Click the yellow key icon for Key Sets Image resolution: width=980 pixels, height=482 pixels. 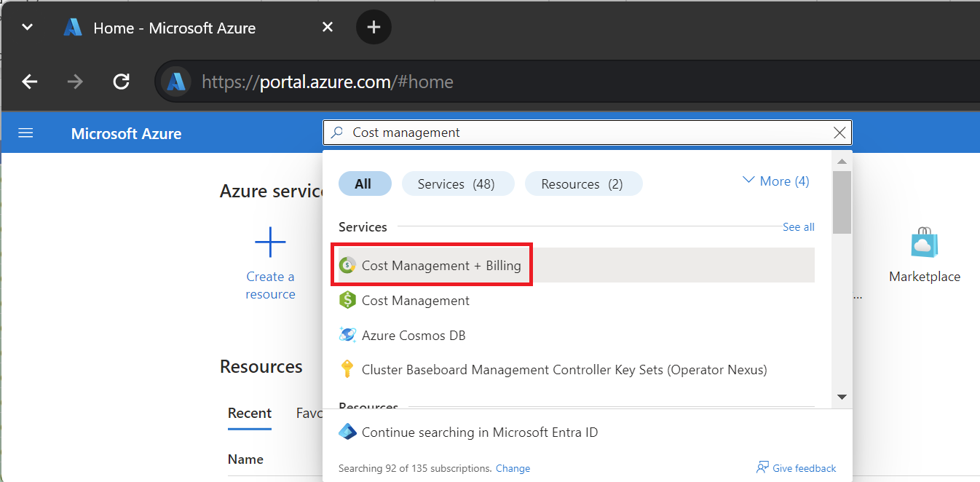point(347,369)
